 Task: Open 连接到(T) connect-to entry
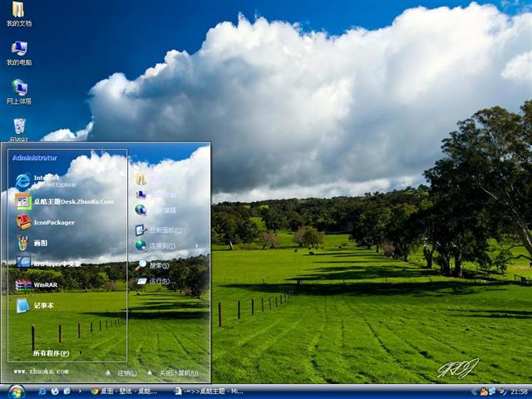(x=155, y=245)
